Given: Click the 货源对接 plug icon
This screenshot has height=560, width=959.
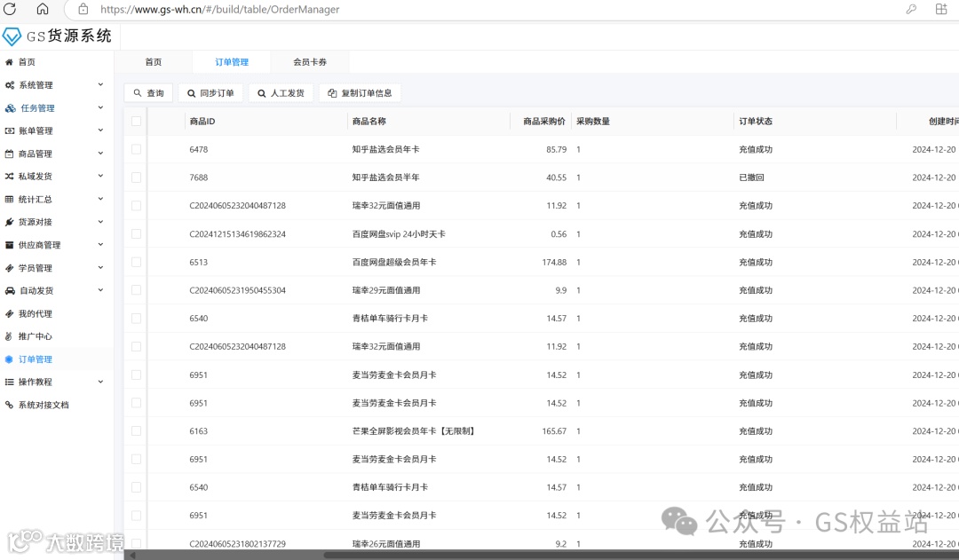Looking at the screenshot, I should (x=9, y=222).
